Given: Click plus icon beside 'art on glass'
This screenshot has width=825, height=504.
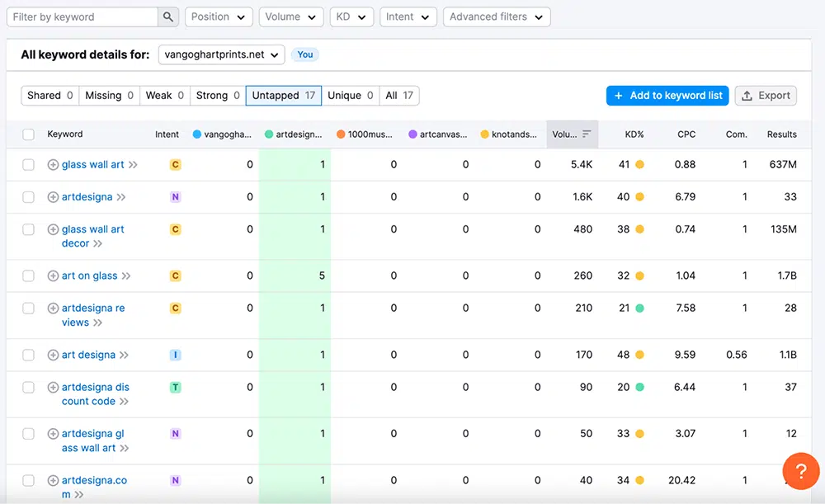Looking at the screenshot, I should tap(53, 276).
